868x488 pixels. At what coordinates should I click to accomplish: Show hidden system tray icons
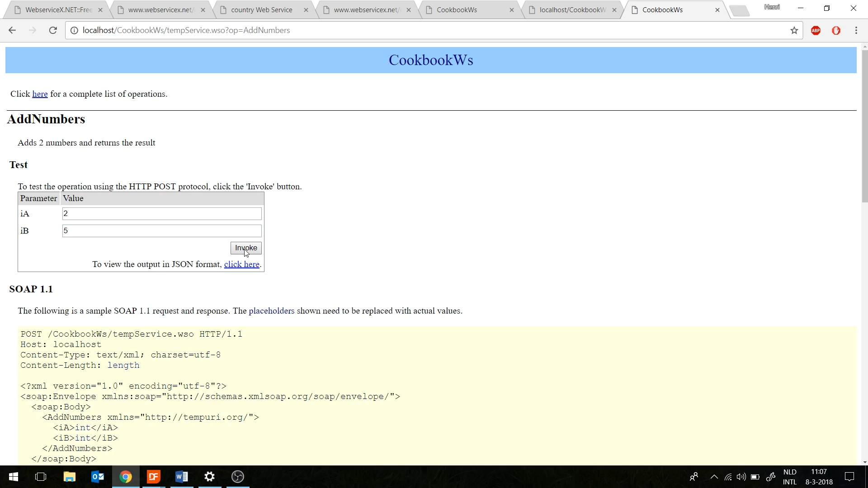[714, 477]
